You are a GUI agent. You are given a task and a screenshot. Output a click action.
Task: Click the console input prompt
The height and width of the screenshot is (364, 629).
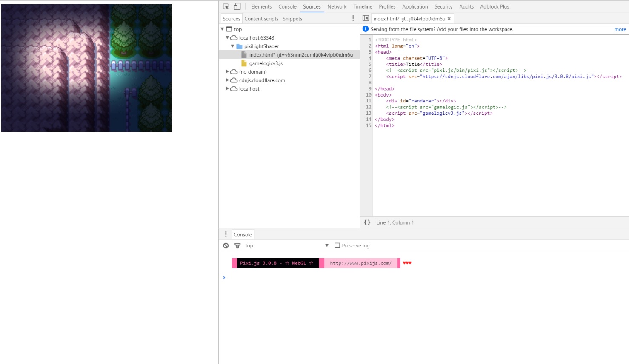(426, 278)
